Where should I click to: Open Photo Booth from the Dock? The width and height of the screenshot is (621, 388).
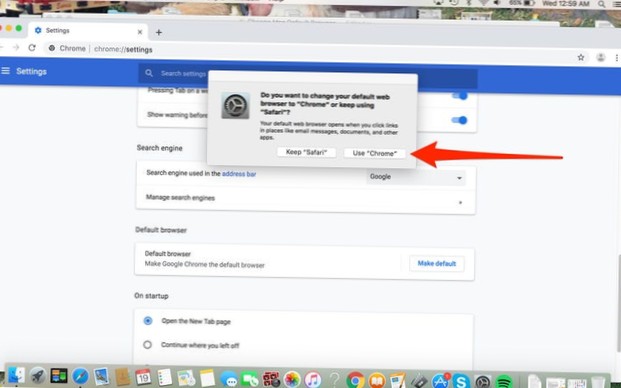271,380
